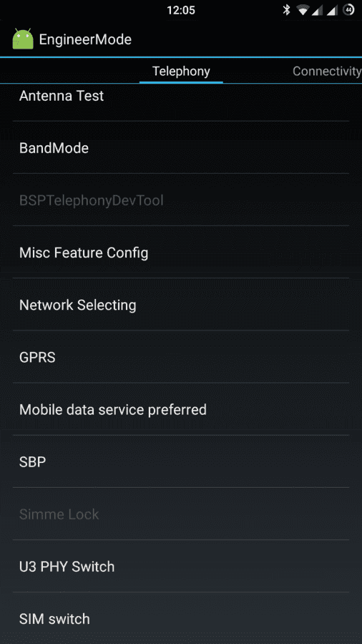The image size is (362, 644).
Task: Open Network Selecting settings
Action: click(181, 305)
